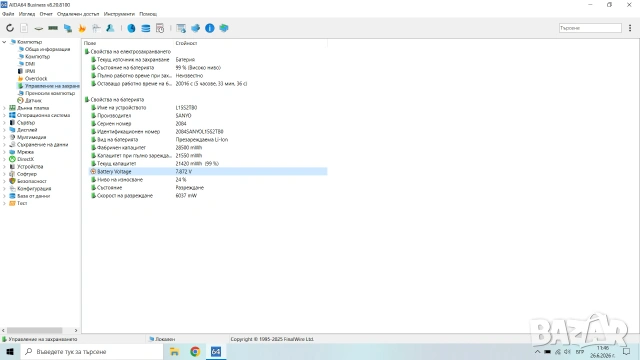Image resolution: width=640 pixels, height=360 pixels.
Task: Click the network tray icon
Action: 558,351
